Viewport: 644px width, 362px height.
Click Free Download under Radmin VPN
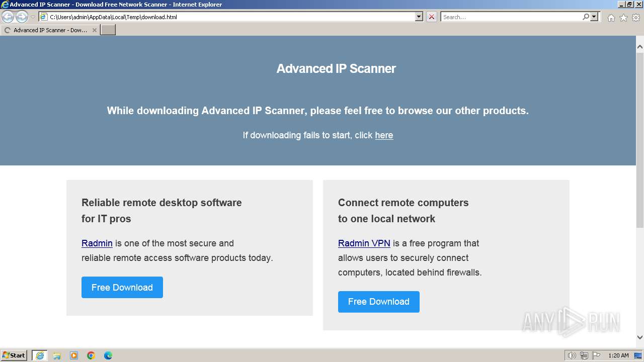coord(379,302)
